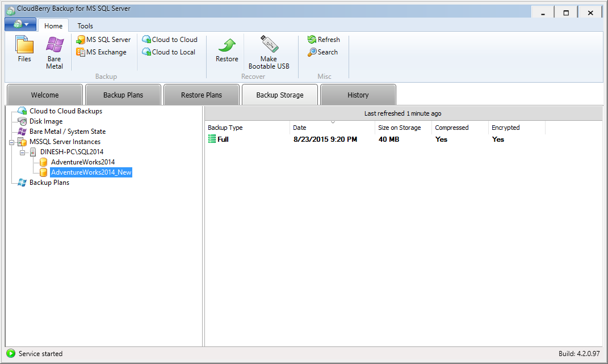This screenshot has width=608, height=364.
Task: Click the Last refreshed 1 minute ago bar
Action: coord(403,113)
